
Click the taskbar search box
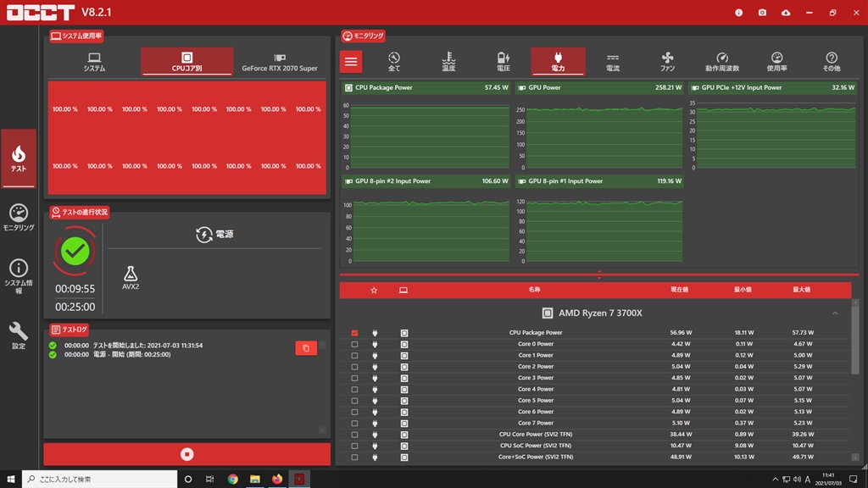click(100, 480)
